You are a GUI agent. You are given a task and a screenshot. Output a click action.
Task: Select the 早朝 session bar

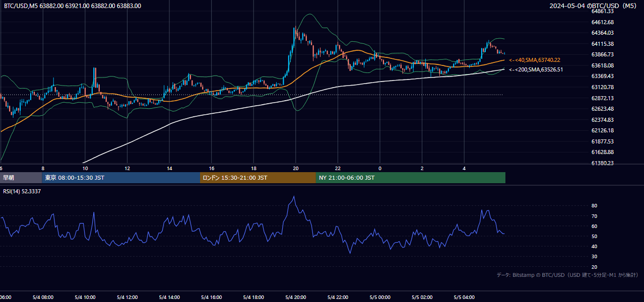(x=21, y=178)
